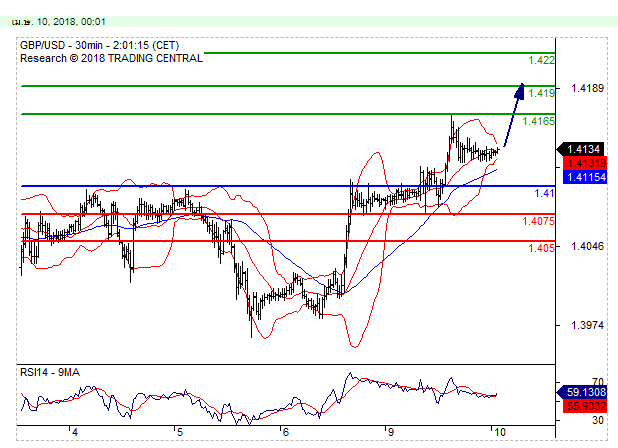This screenshot has height=448, width=618.
Task: Click the 1.4046 price axis value
Action: click(587, 247)
